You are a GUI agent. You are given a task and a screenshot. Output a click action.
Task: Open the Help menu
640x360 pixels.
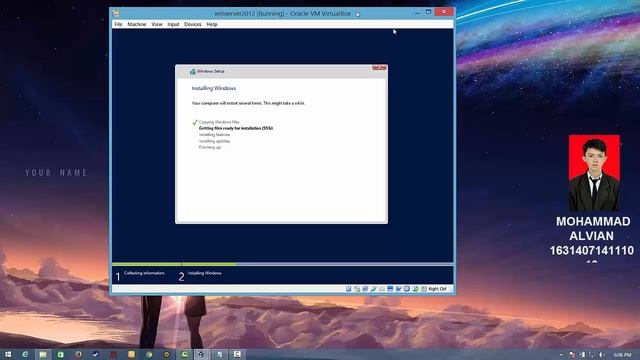point(212,24)
